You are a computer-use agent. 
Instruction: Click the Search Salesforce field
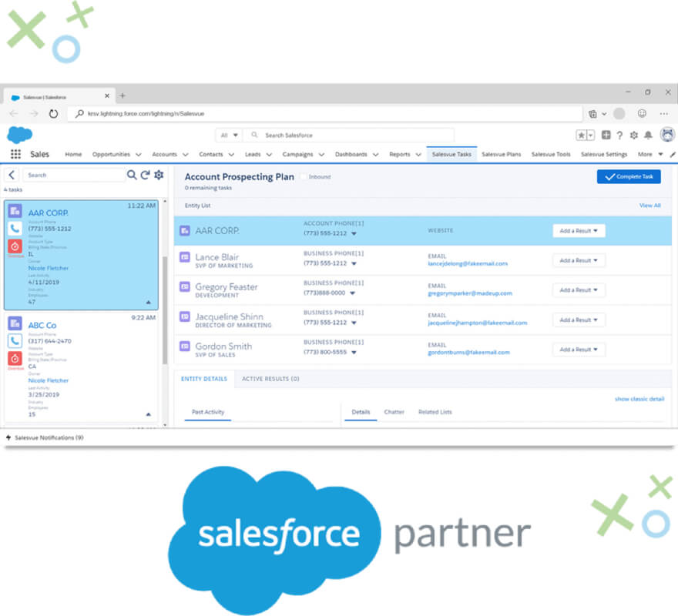tap(349, 136)
